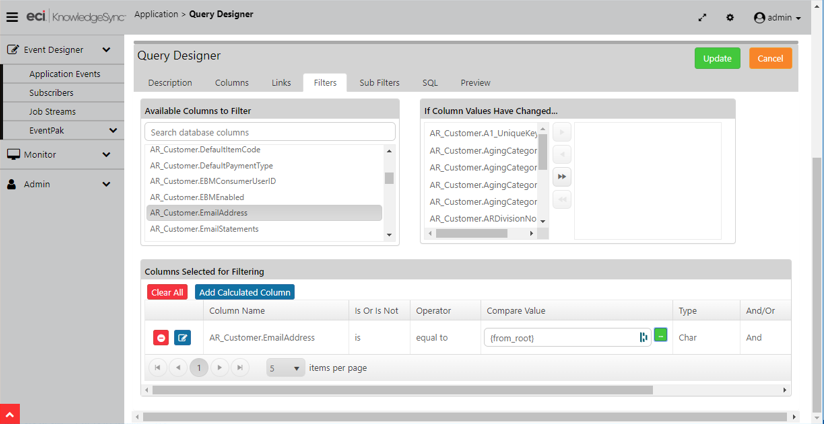Image resolution: width=824 pixels, height=424 pixels.
Task: Select the Filters tab
Action: (x=325, y=82)
